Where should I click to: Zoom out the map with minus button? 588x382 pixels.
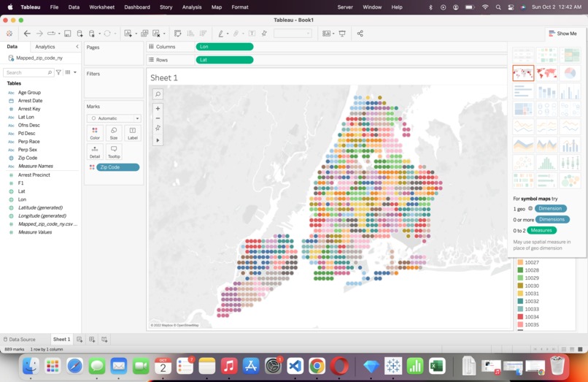[x=158, y=118]
